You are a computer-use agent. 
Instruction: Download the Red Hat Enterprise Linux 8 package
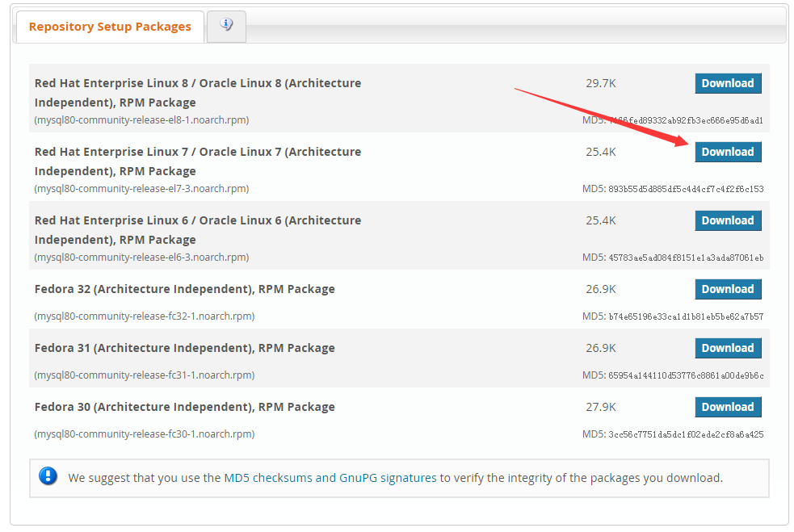click(x=728, y=83)
